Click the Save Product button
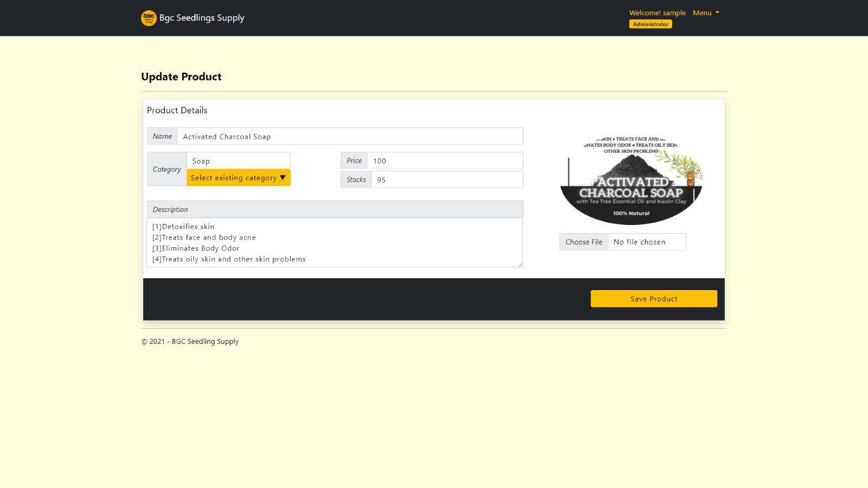This screenshot has width=868, height=488. point(654,299)
